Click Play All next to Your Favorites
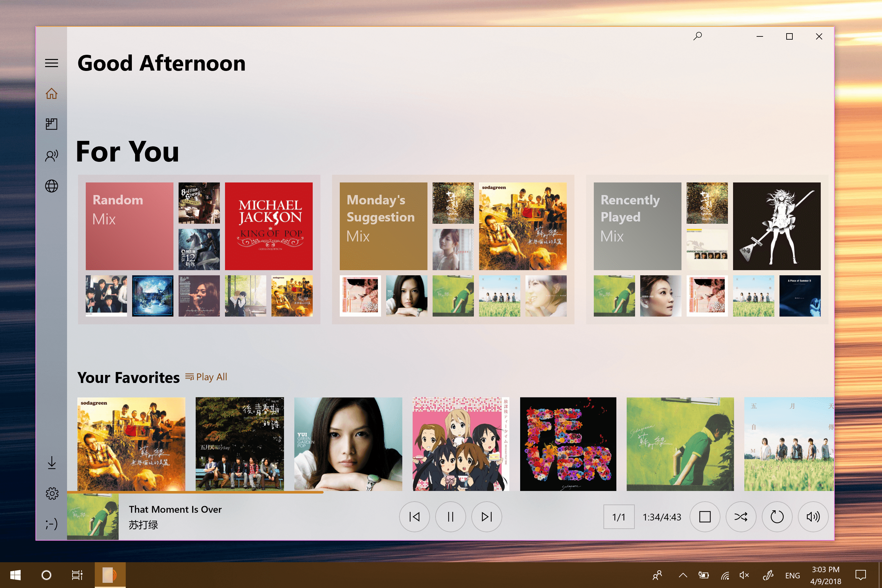 [x=207, y=377]
